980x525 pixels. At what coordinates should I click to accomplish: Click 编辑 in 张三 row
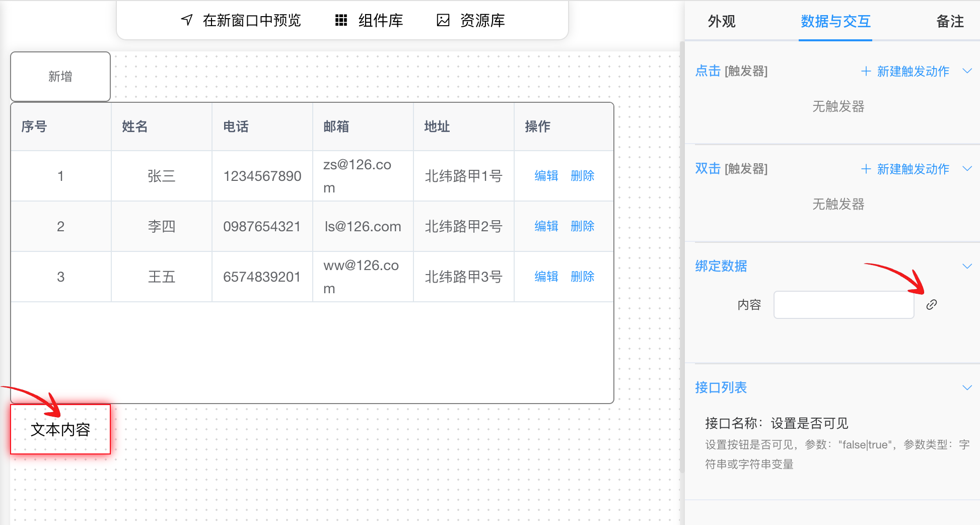point(546,176)
